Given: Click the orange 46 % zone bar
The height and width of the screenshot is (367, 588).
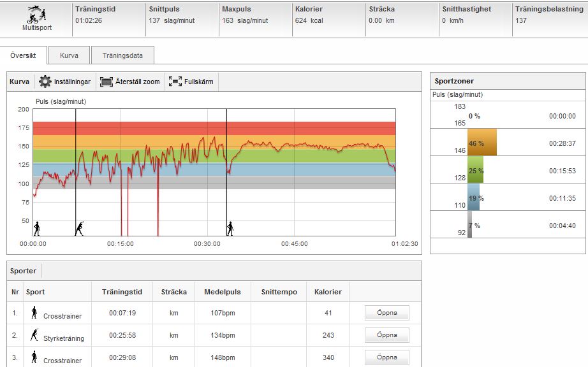Looking at the screenshot, I should coord(481,143).
